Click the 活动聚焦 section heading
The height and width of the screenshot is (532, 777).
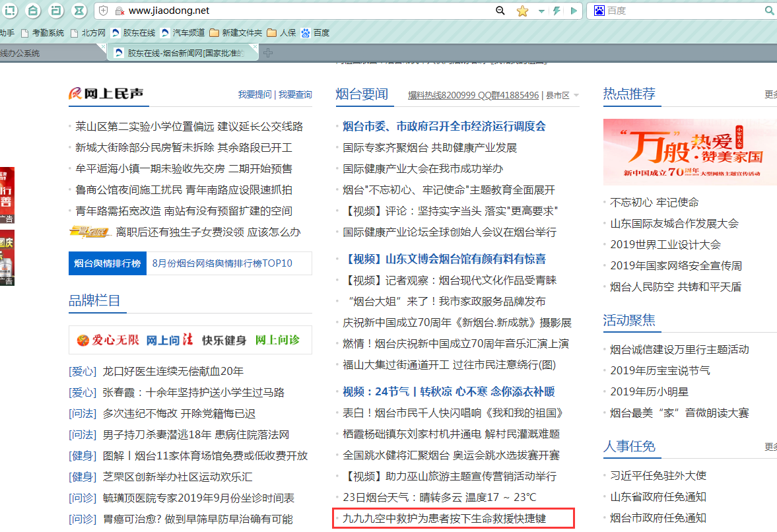coord(629,320)
